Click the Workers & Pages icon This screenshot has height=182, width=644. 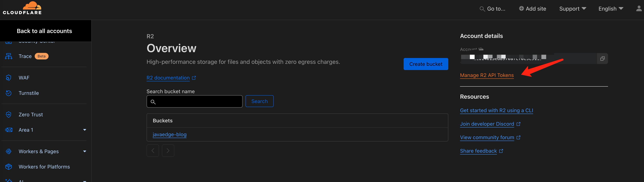click(x=9, y=152)
